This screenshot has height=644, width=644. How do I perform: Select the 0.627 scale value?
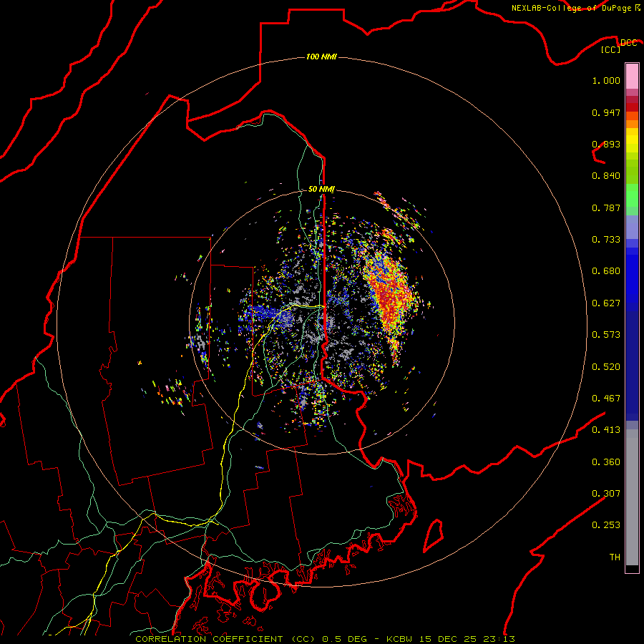[606, 303]
